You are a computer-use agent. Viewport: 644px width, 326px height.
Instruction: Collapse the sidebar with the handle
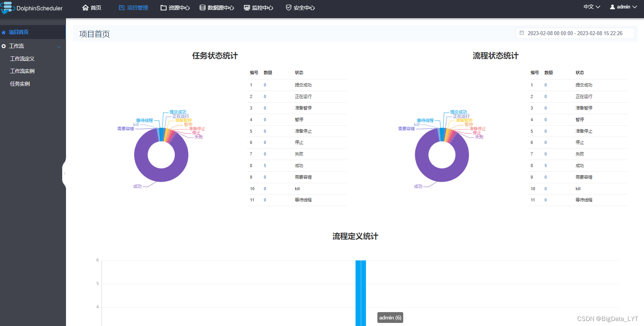coord(64,173)
